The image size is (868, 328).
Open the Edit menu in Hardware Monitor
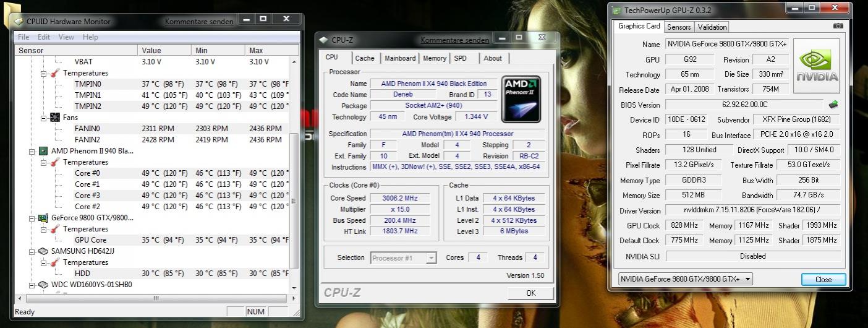[x=43, y=37]
